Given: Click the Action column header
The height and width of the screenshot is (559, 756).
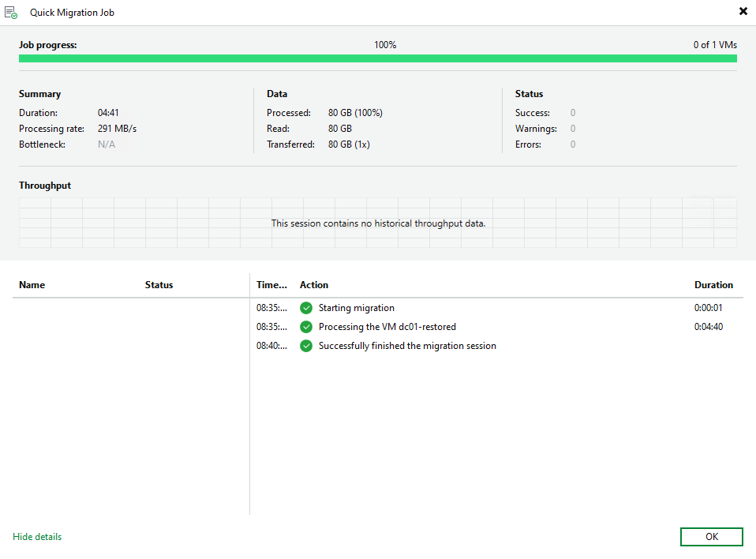Looking at the screenshot, I should point(314,284).
